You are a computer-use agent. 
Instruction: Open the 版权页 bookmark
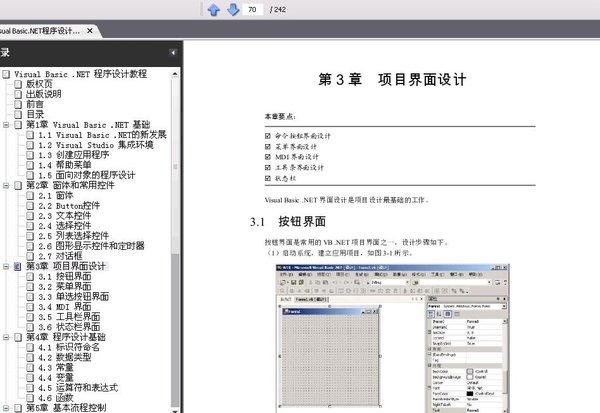(x=39, y=84)
